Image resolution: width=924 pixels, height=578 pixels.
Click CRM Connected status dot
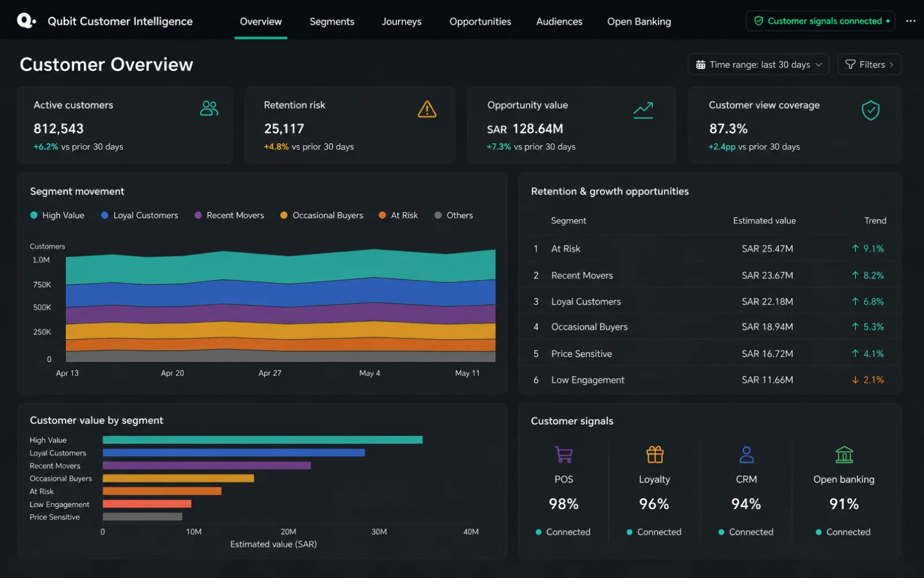pyautogui.click(x=721, y=532)
